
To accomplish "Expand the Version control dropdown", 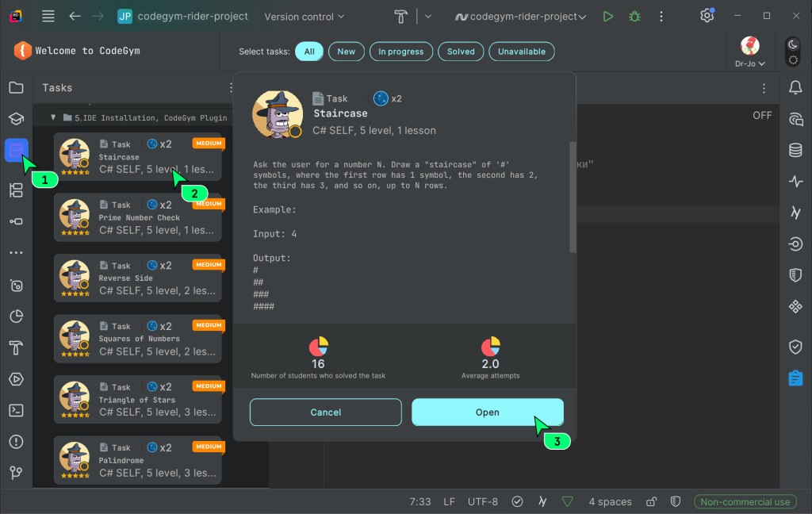I will point(304,16).
